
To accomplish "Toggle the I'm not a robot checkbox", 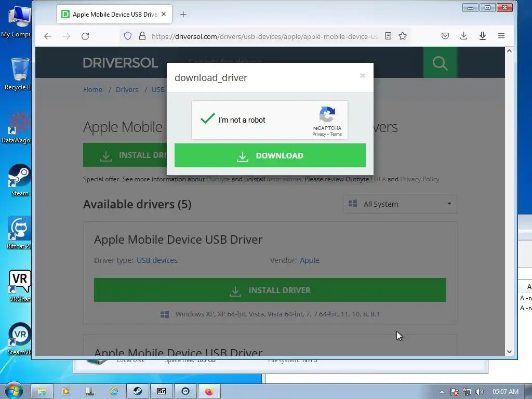I will 207,119.
